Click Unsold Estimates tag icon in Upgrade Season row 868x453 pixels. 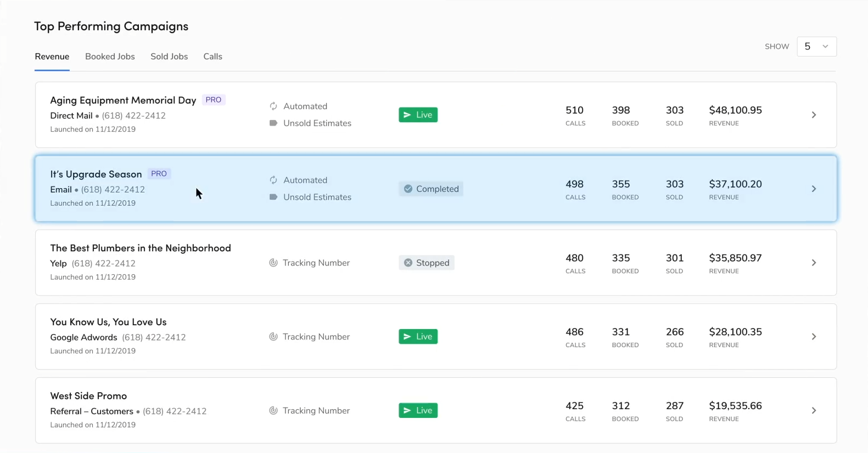[273, 197]
